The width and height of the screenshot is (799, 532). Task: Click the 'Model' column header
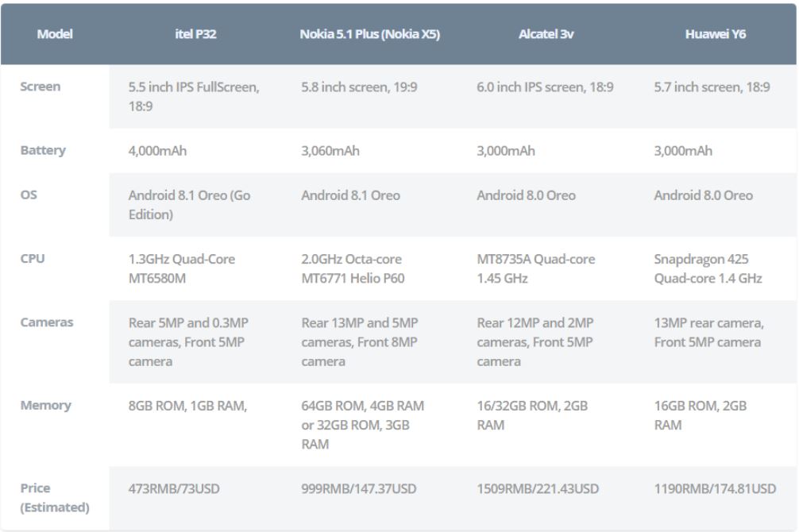55,34
